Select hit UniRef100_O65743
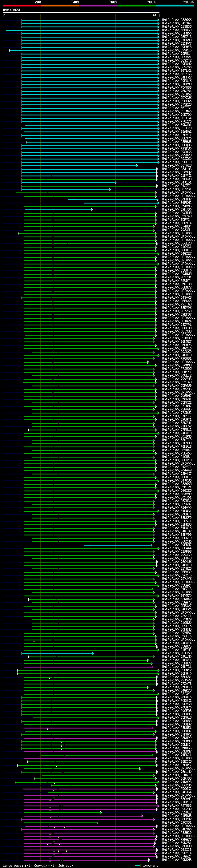 (177, 37)
